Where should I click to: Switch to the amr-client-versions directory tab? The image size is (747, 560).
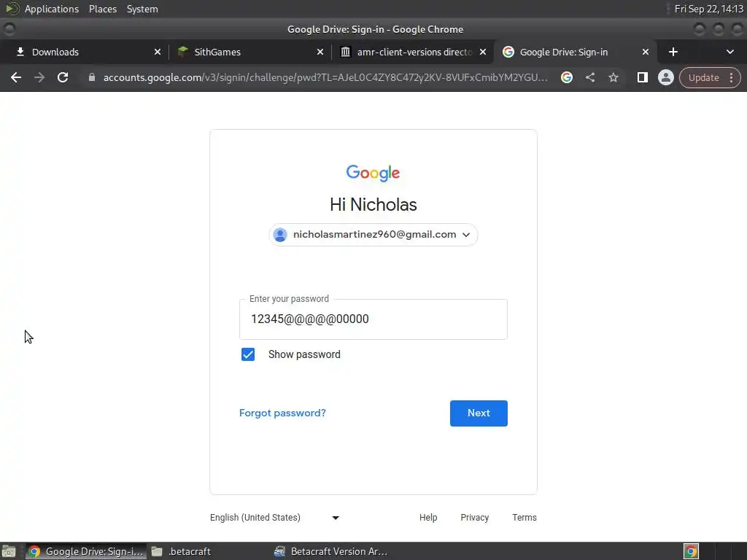pos(412,52)
